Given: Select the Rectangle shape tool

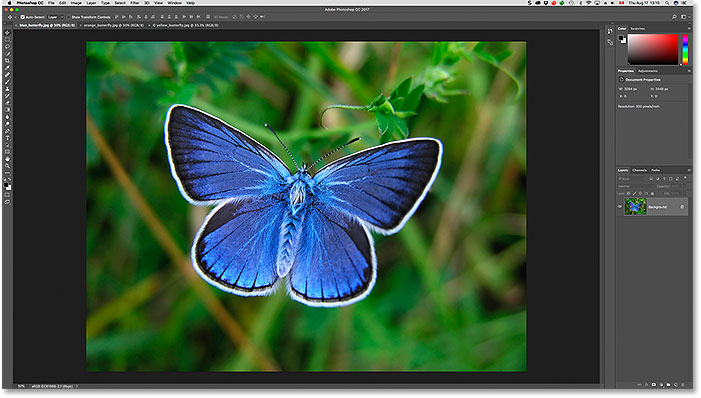Looking at the screenshot, I should pyautogui.click(x=7, y=152).
